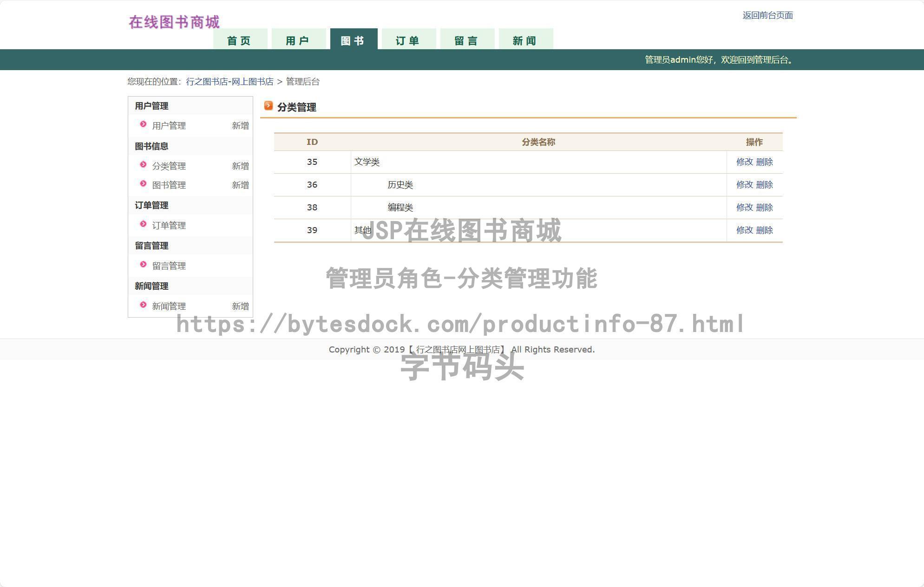
Task: Go to the 留言 navigation tab
Action: [x=467, y=39]
